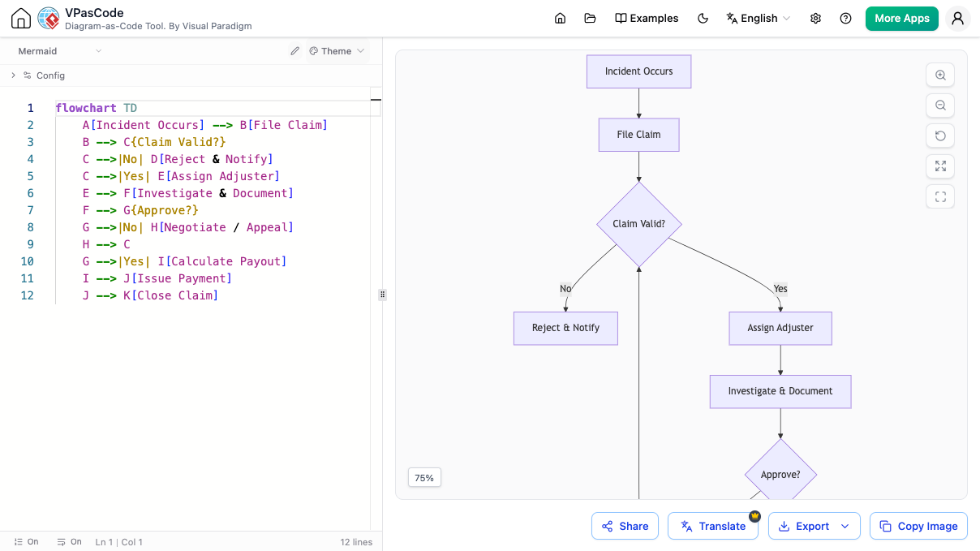Click the pencil edit icon

[295, 51]
